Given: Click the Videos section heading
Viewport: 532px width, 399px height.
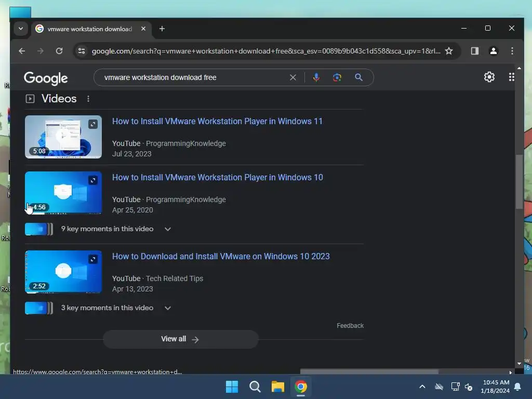Looking at the screenshot, I should click(x=59, y=99).
